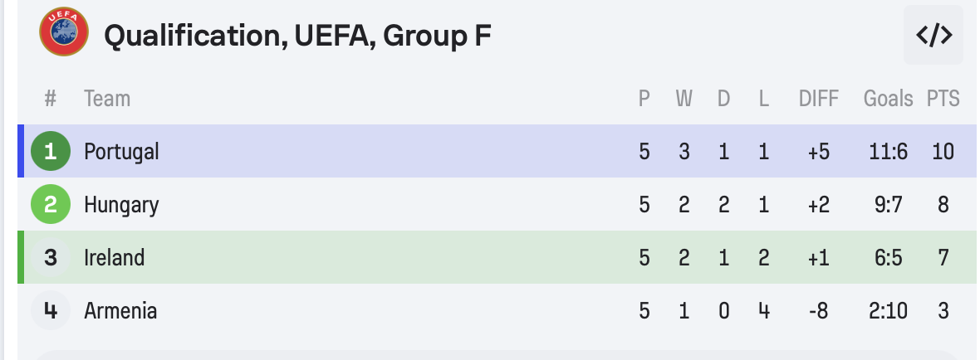Viewport: 980px width, 360px height.
Task: Click the Team column header
Action: [107, 99]
